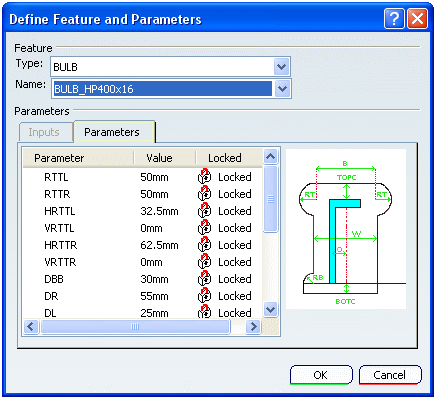Select the RTTR parameter name
Screen dimensions: 436x399
tap(57, 194)
